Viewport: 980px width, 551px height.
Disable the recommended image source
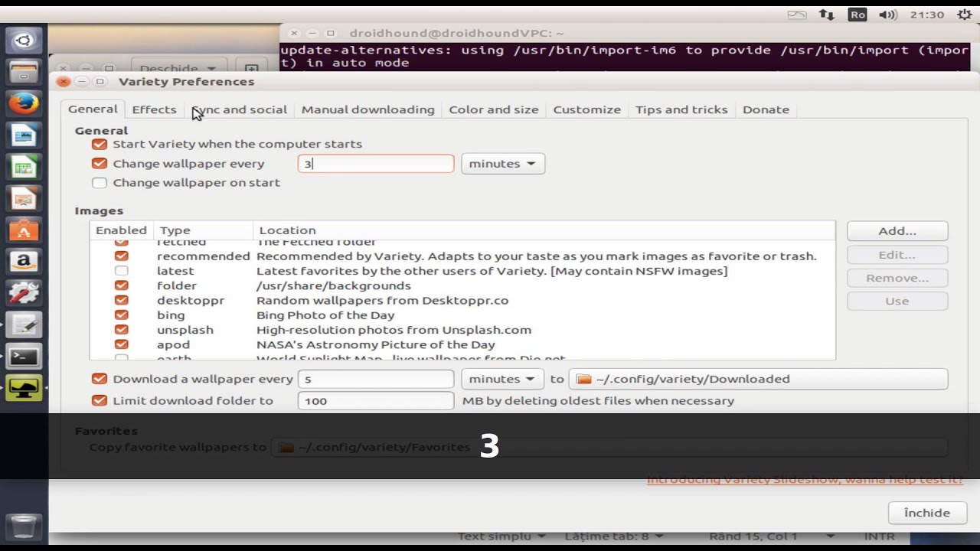coord(122,256)
